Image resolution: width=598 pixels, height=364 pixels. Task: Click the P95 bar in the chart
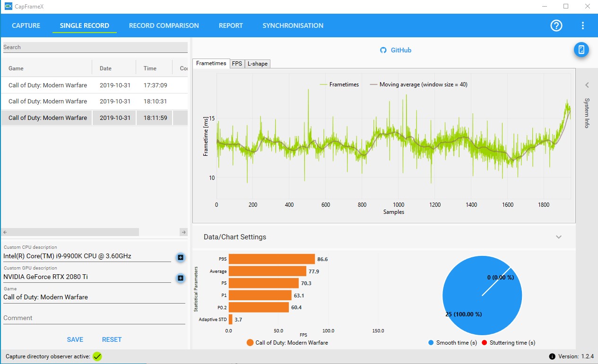pyautogui.click(x=272, y=259)
